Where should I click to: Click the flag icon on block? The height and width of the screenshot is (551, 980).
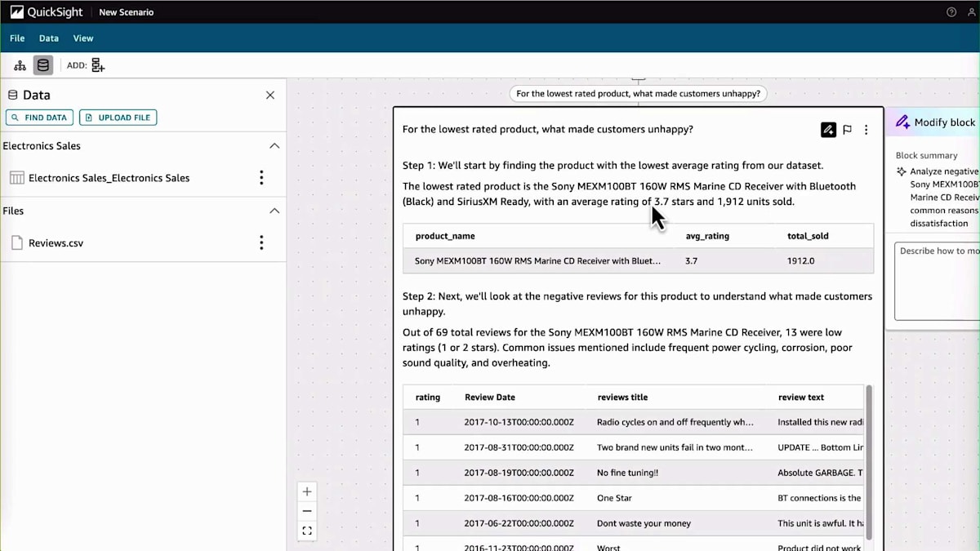(x=848, y=130)
